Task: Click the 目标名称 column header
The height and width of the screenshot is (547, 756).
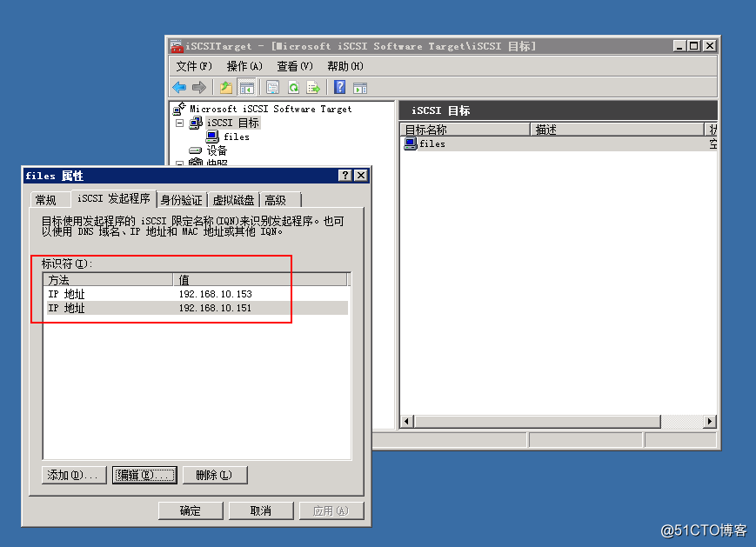Action: [x=465, y=130]
